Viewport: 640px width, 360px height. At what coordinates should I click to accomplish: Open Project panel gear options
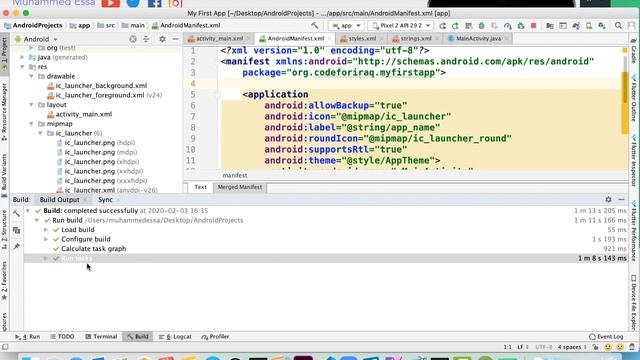pos(162,39)
